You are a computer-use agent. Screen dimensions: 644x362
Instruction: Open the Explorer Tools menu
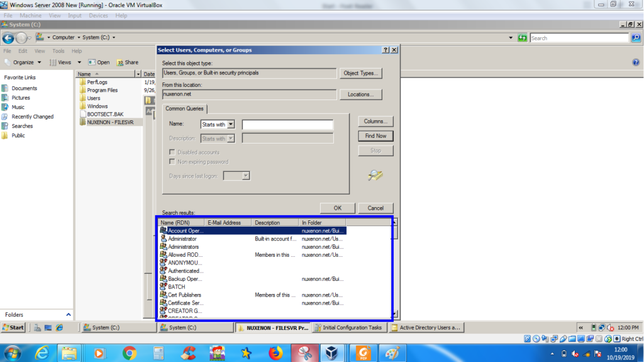click(58, 51)
